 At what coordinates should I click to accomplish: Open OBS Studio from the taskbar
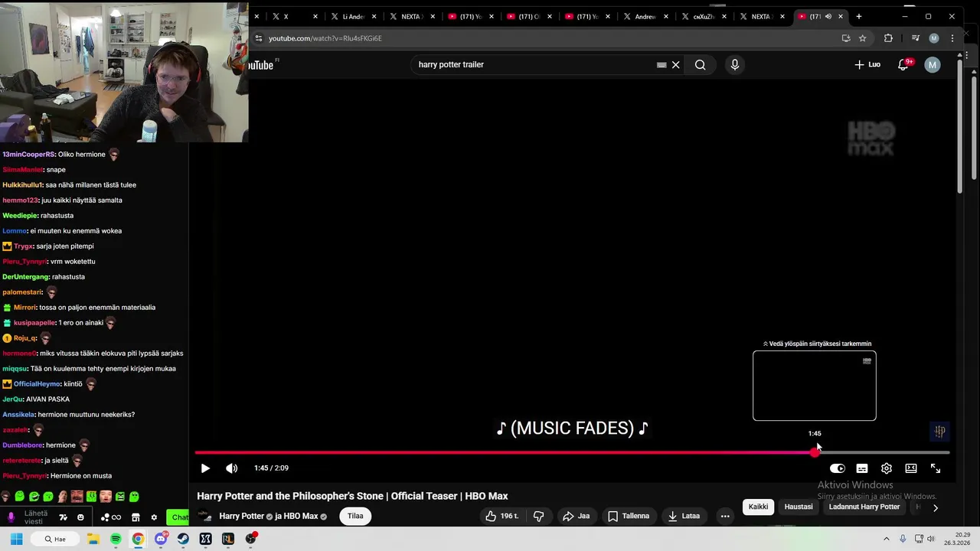click(x=250, y=539)
